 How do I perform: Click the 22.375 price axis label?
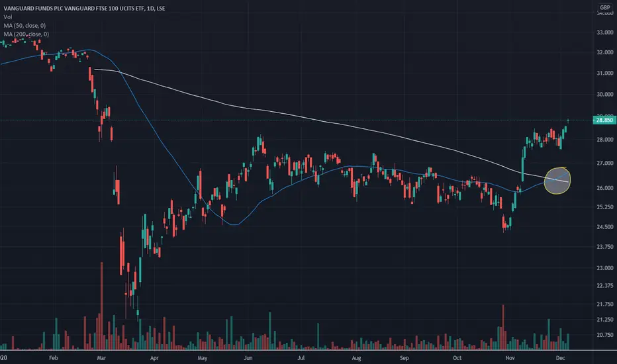pyautogui.click(x=605, y=286)
